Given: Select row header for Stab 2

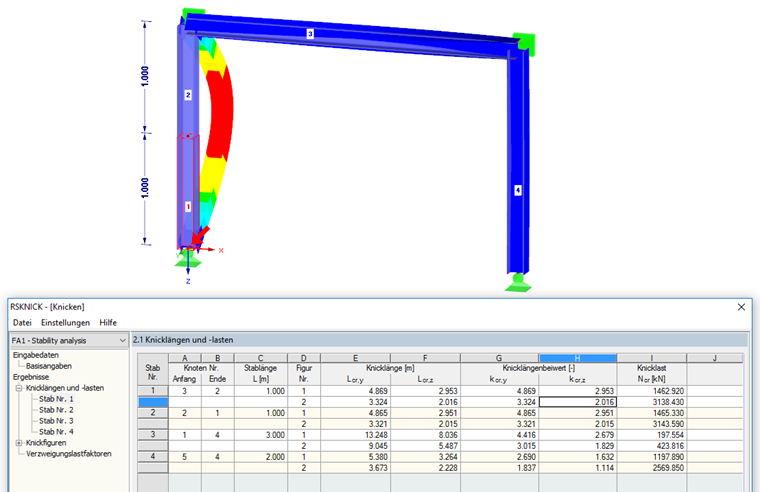Looking at the screenshot, I should pyautogui.click(x=153, y=413).
